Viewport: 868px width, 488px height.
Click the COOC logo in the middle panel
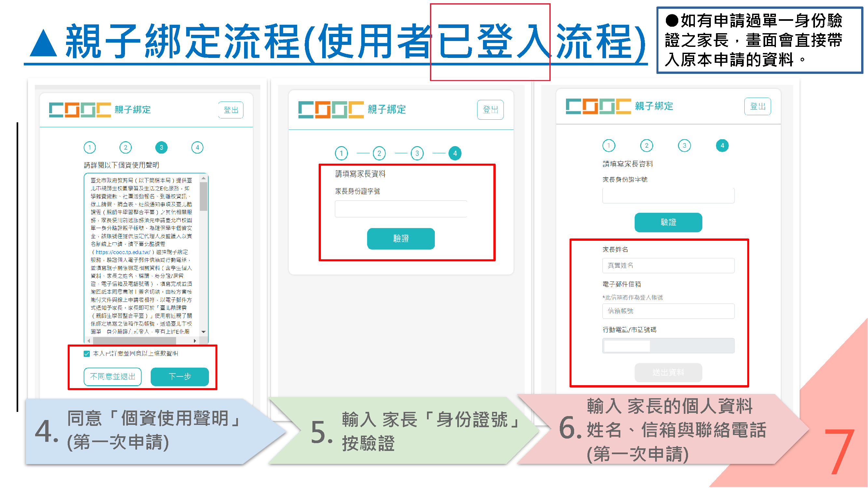[x=331, y=109]
